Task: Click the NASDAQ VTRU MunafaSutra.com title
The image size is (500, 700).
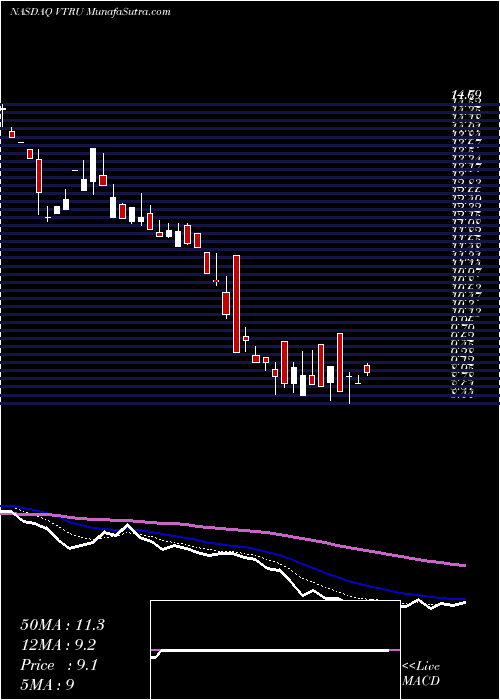Action: coord(90,12)
